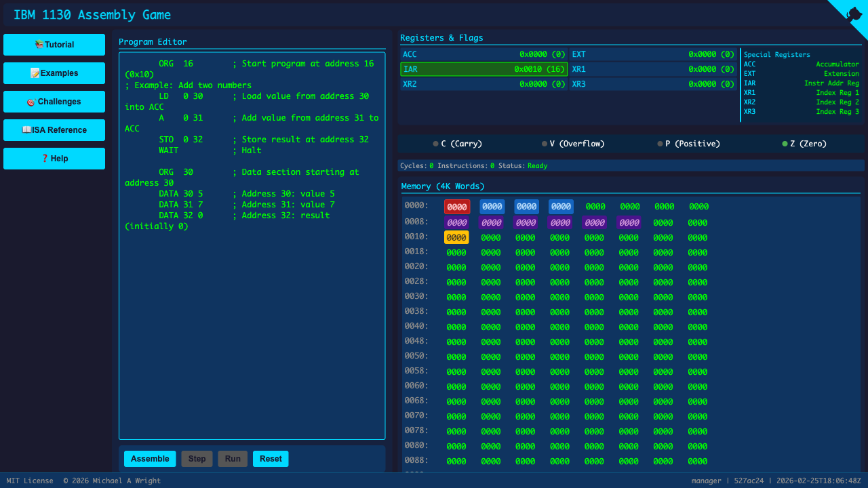Open the Tutorial section

pos(54,45)
